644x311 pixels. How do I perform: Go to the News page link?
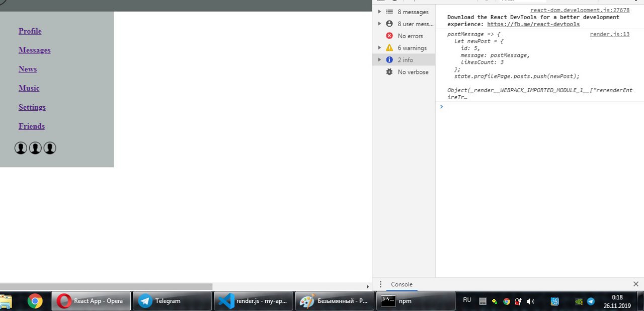tap(28, 69)
